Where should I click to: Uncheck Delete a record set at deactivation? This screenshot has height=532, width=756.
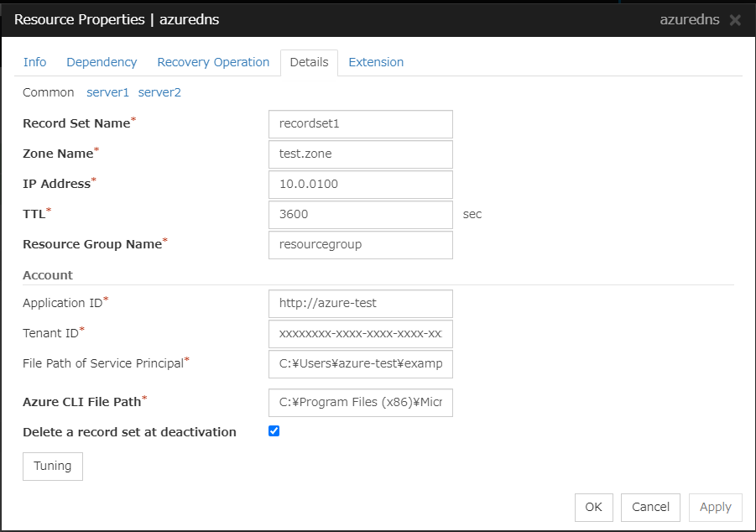[x=274, y=431]
